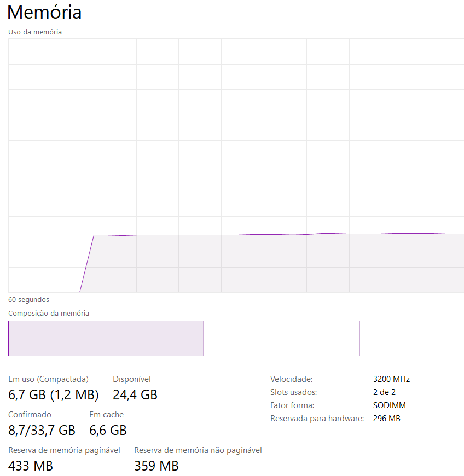Click the 'Reserva de memória paginável' label
This screenshot has height=476, width=464.
point(64,450)
